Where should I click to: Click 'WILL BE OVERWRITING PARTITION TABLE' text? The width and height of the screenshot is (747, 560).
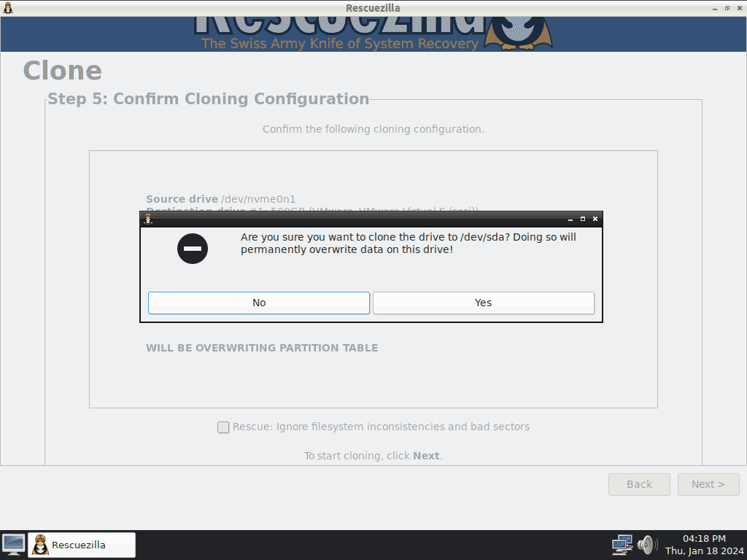[262, 348]
